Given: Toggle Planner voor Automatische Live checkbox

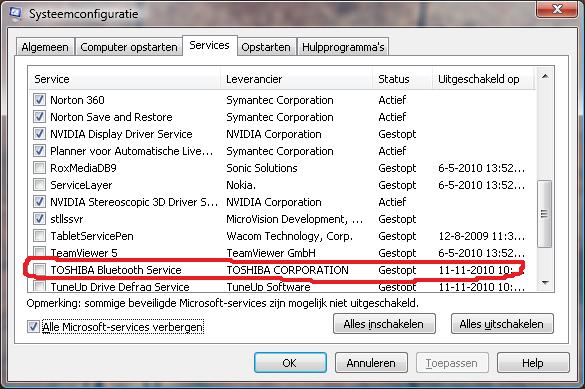Looking at the screenshot, I should coord(39,151).
